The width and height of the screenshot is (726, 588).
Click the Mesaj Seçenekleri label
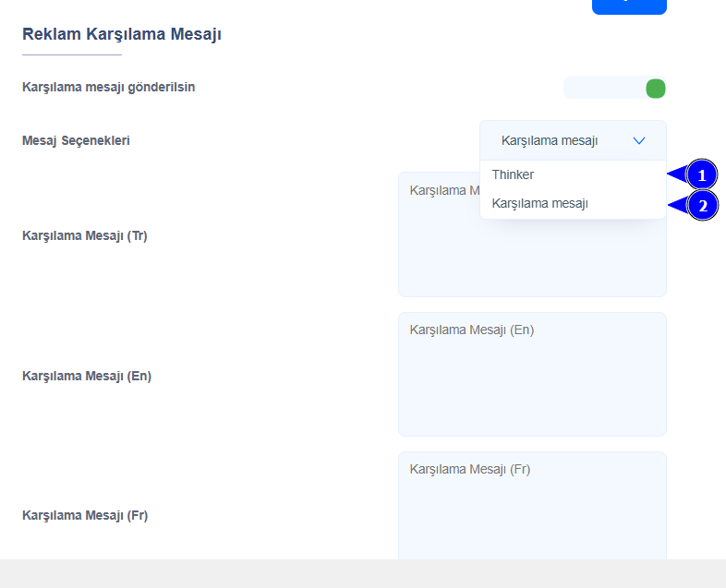pyautogui.click(x=76, y=140)
